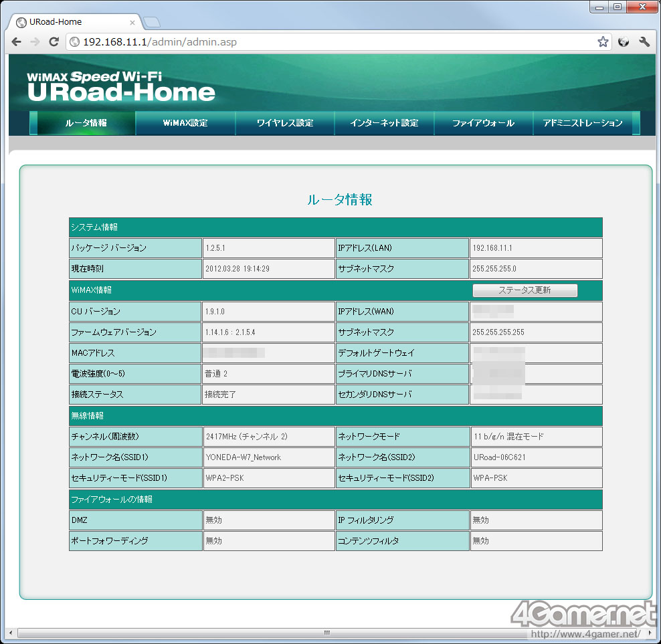
Task: Click the network mode 11 b/g/n 混在モード
Action: [x=509, y=436]
